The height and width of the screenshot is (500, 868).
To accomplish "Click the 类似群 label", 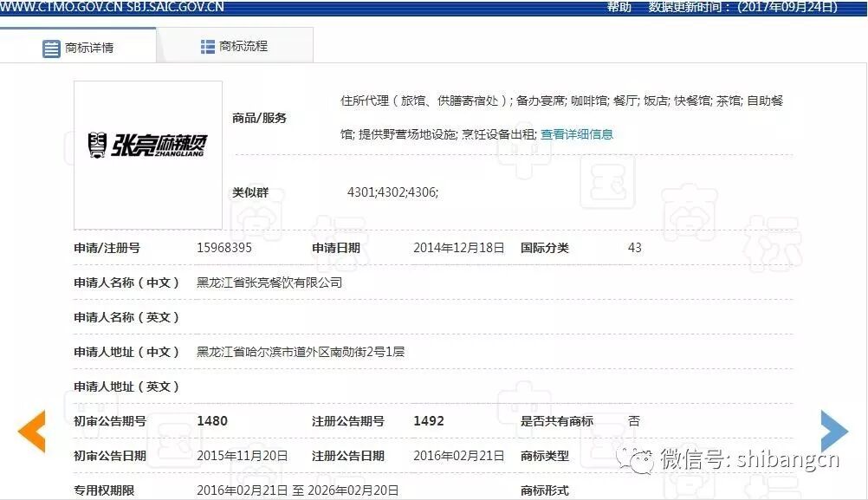I will [250, 192].
